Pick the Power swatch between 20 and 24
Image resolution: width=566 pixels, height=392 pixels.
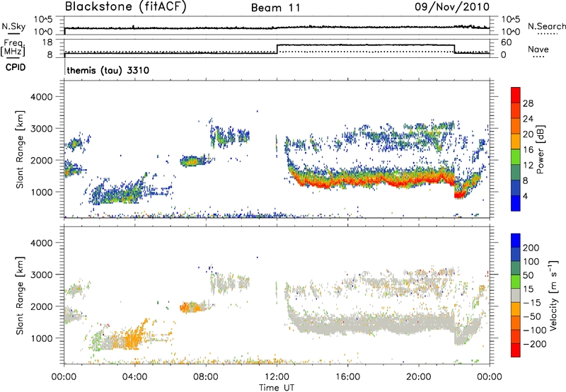click(516, 126)
